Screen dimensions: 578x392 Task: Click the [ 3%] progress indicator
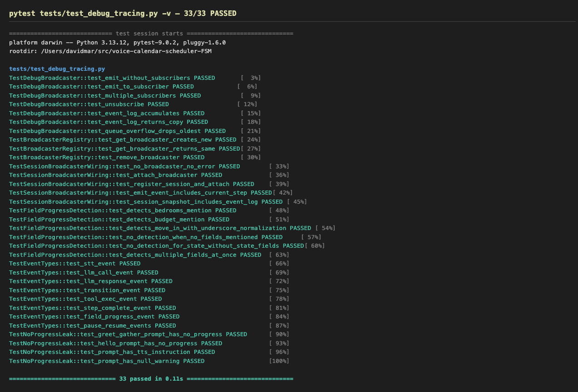click(x=251, y=78)
